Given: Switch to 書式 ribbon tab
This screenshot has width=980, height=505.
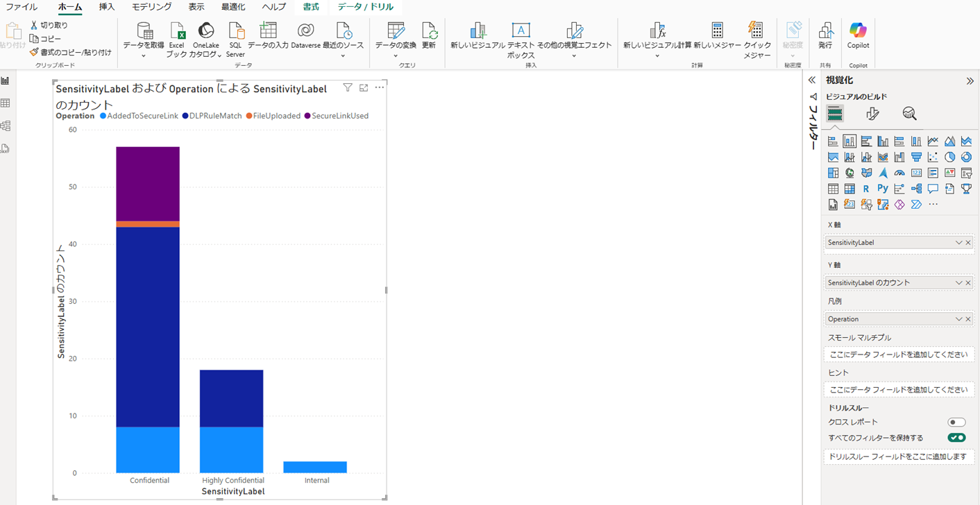Looking at the screenshot, I should coord(311,7).
